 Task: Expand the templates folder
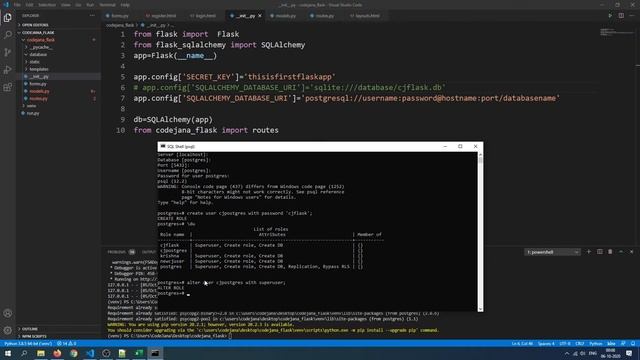(39, 69)
